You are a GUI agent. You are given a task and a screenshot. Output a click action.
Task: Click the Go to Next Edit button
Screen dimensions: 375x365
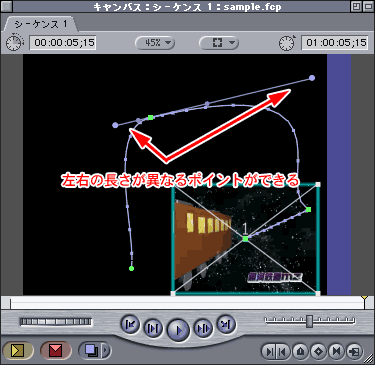pos(226,324)
